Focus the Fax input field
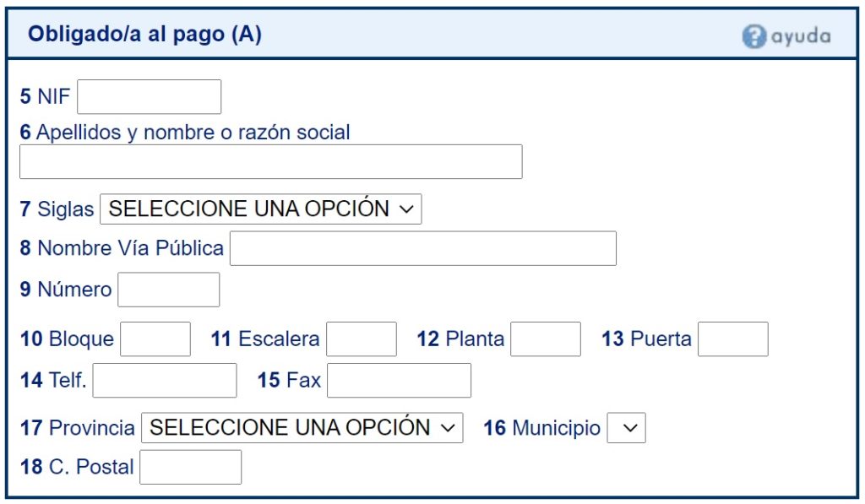865x504 pixels. click(x=399, y=381)
